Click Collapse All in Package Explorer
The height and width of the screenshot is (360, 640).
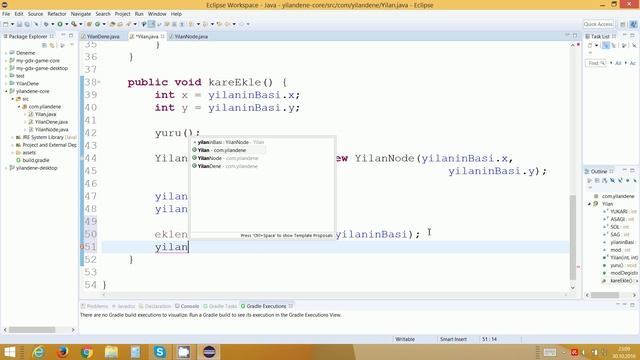[44, 45]
